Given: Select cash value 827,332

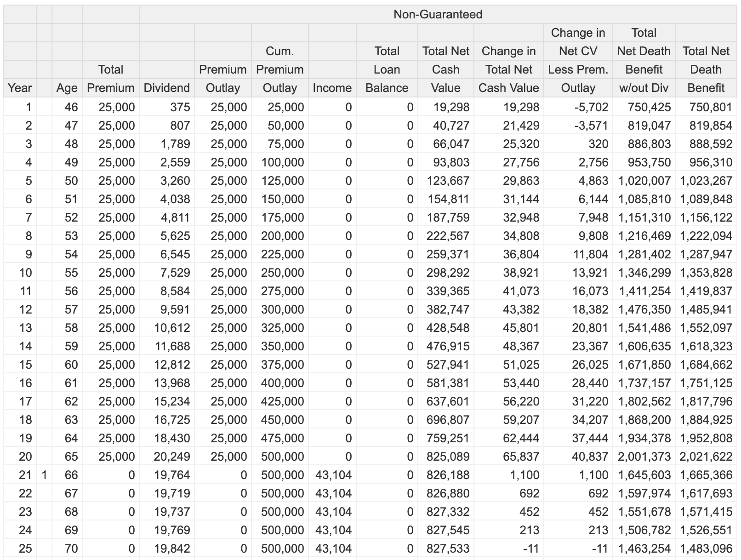Looking at the screenshot, I should [446, 512].
